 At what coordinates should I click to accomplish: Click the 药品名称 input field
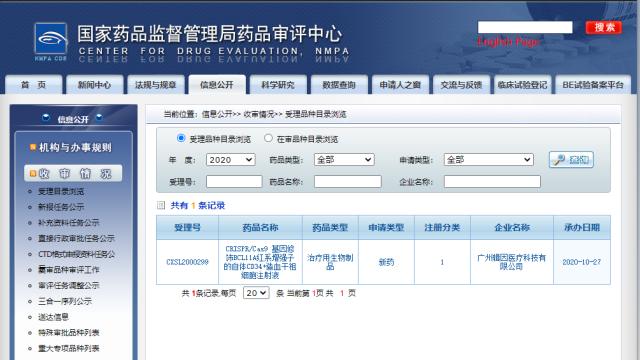[x=348, y=182]
